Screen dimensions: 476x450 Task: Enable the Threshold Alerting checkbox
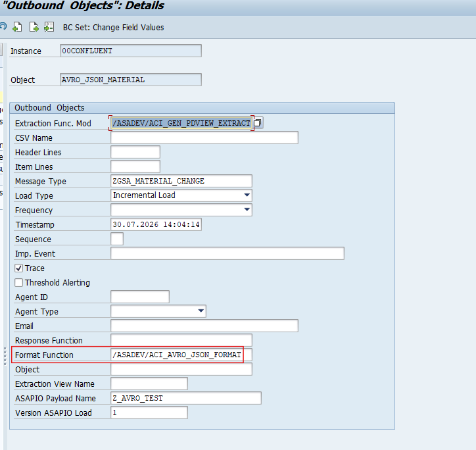[x=19, y=283]
